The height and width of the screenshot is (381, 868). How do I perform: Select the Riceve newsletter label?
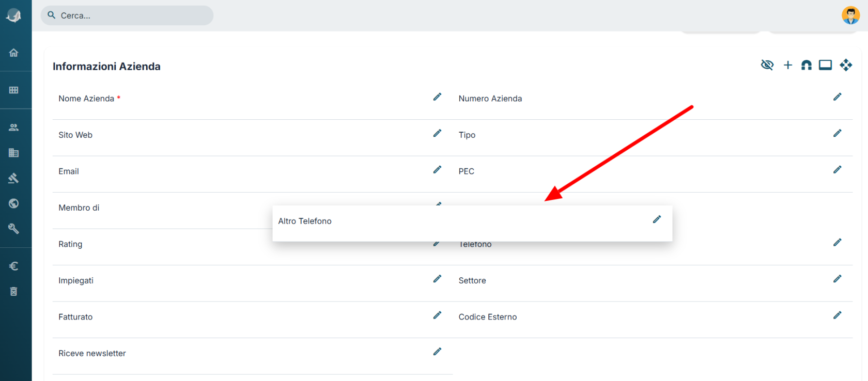click(92, 353)
